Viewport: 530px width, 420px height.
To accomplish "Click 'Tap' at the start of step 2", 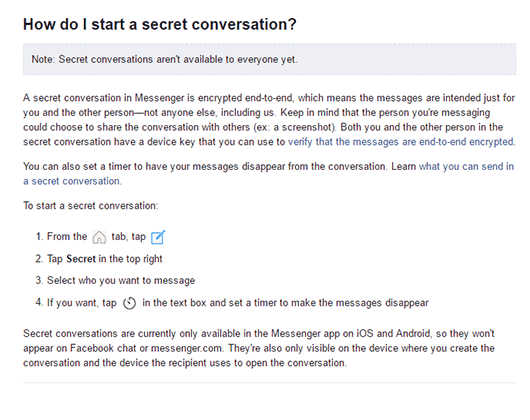I will tap(55, 259).
